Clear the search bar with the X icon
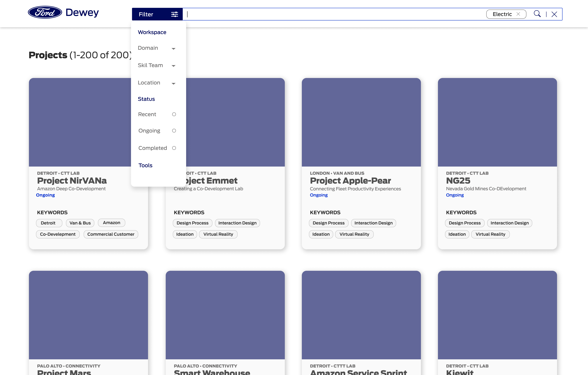This screenshot has width=588, height=375. coord(554,14)
